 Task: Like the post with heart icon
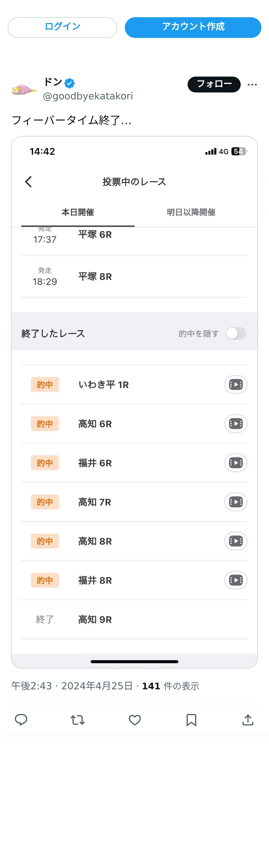click(x=135, y=720)
